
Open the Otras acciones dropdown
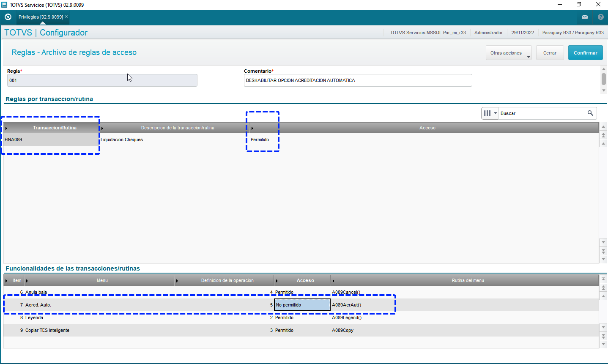coord(509,53)
